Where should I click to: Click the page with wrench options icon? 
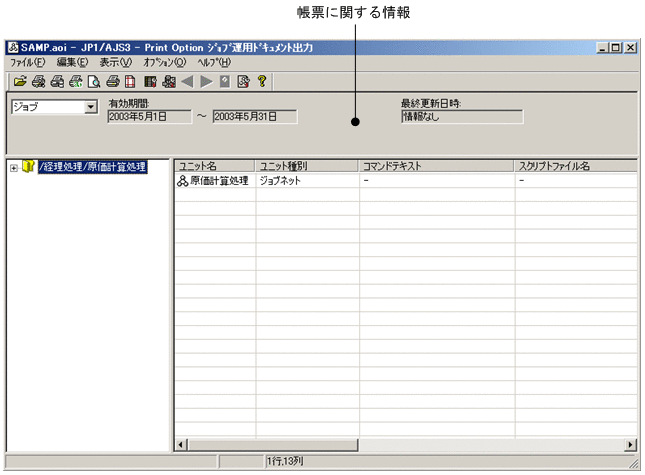coord(243,81)
